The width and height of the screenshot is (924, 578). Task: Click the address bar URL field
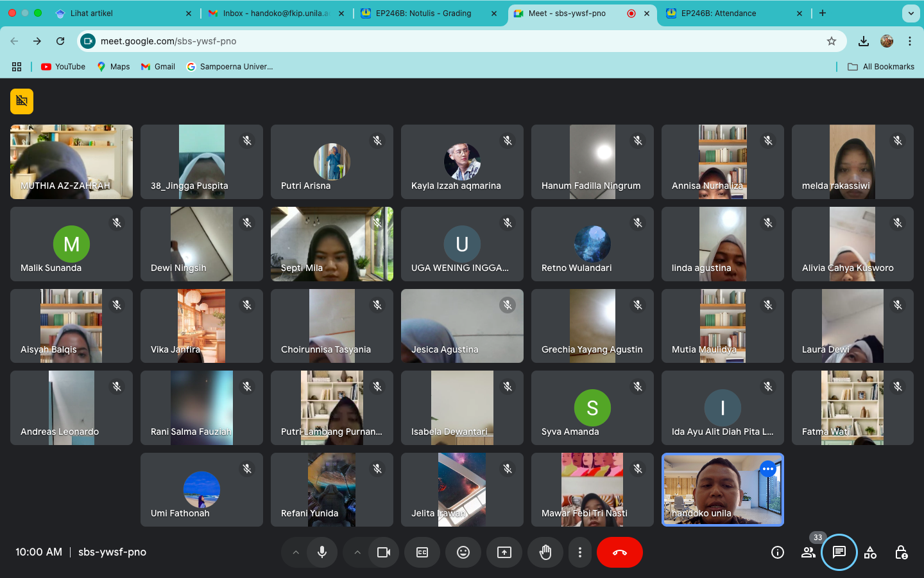click(x=449, y=41)
